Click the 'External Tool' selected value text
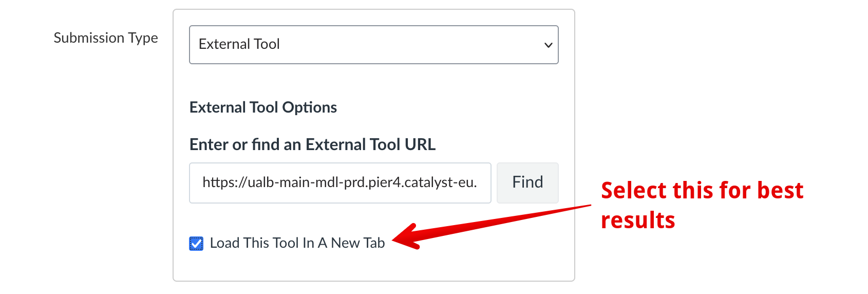Viewport: 868px width, 294px height. (239, 44)
